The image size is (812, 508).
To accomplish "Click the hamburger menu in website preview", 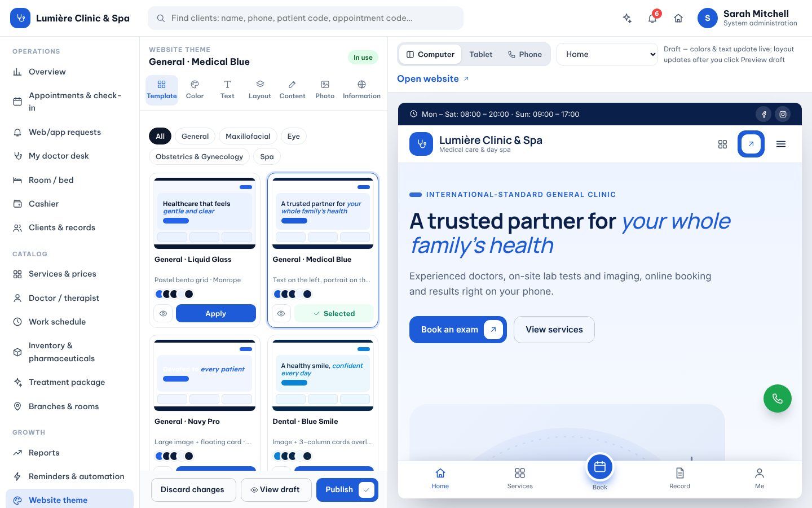I will click(781, 144).
